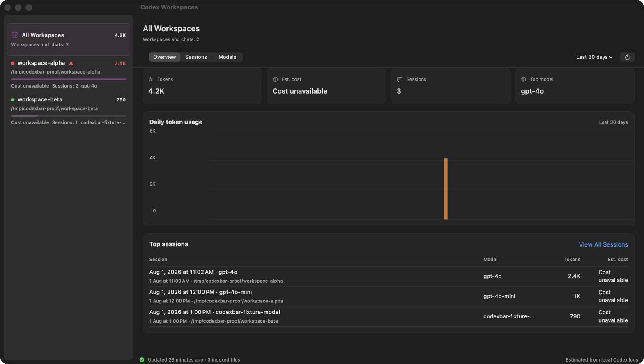Click the Sessions count 3 value
Image resolution: width=644 pixels, height=364 pixels.
click(x=399, y=91)
